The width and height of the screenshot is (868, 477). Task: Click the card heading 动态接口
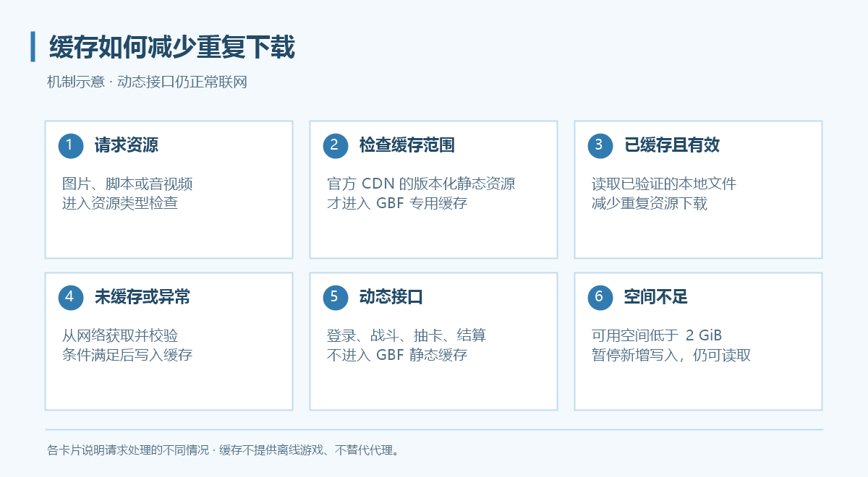pyautogui.click(x=391, y=297)
